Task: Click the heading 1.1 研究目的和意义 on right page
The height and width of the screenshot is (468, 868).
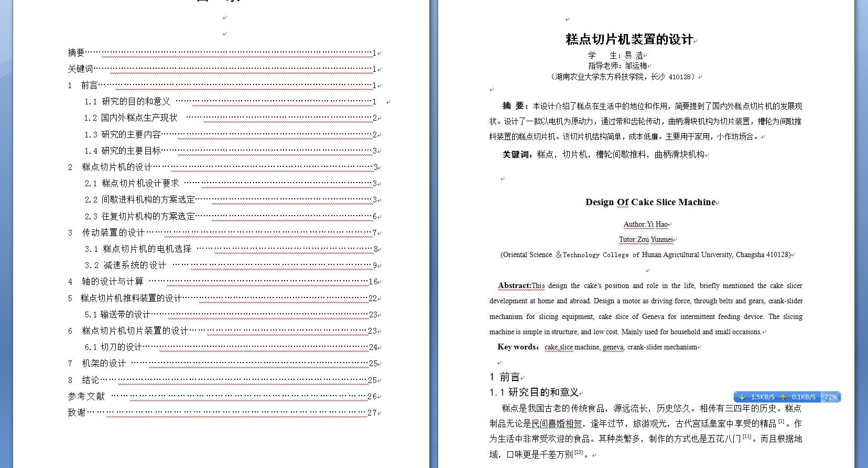Action: [x=534, y=392]
